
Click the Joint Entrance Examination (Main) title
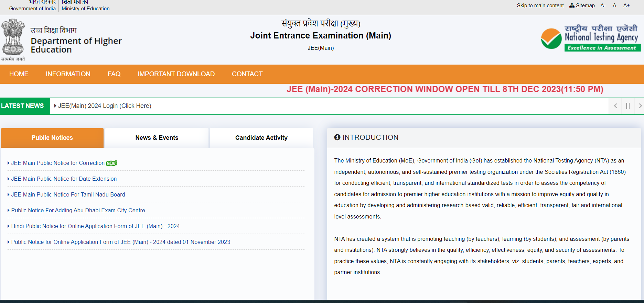point(321,36)
